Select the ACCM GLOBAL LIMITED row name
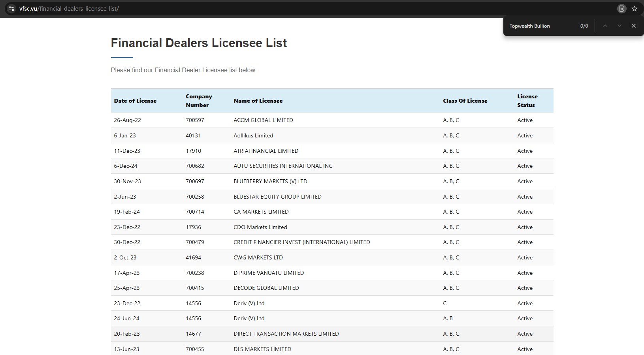 click(263, 120)
